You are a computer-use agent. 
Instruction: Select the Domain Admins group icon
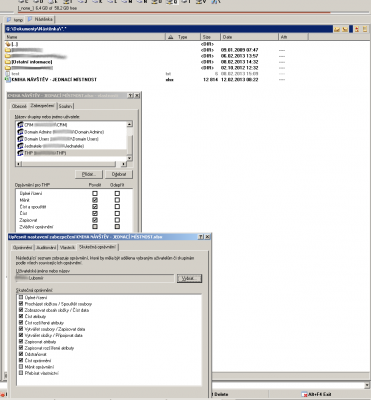pyautogui.click(x=20, y=132)
